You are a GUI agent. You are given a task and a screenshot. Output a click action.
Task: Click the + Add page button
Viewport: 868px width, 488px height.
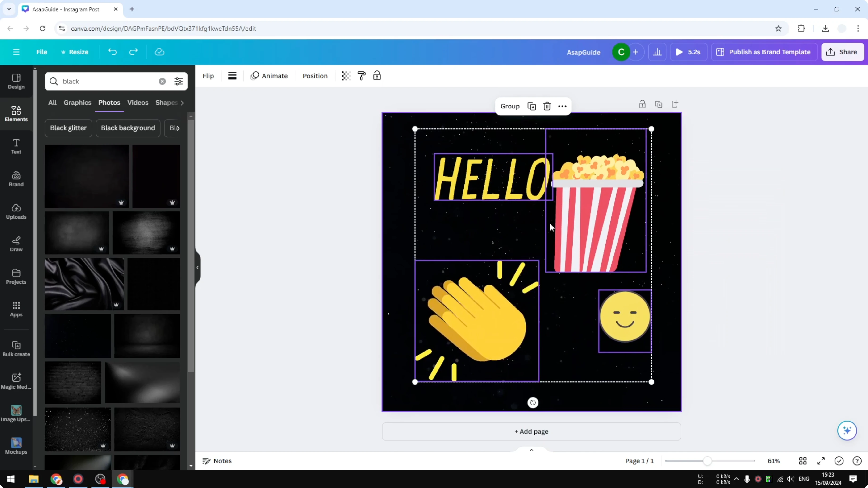pos(531,431)
